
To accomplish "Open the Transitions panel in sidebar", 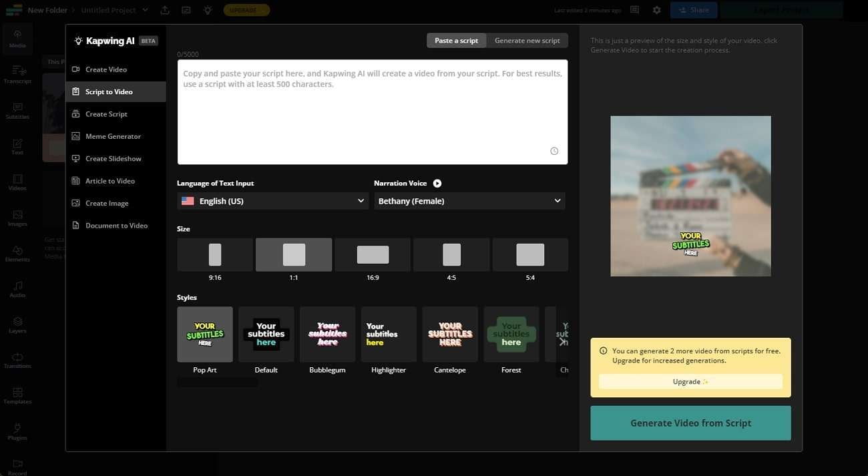I will 17,361.
